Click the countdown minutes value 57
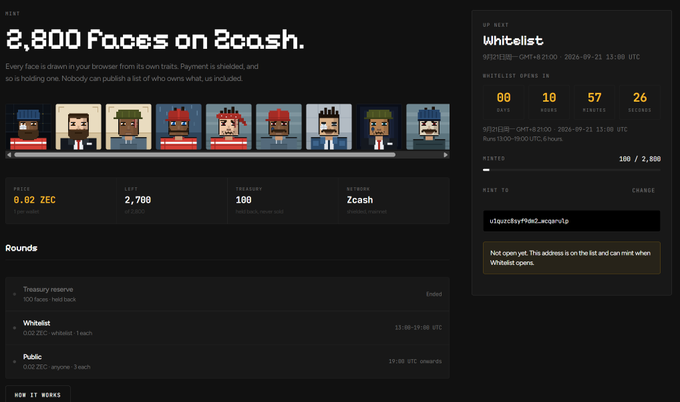Screen dimensions: 680x402 (x=595, y=98)
